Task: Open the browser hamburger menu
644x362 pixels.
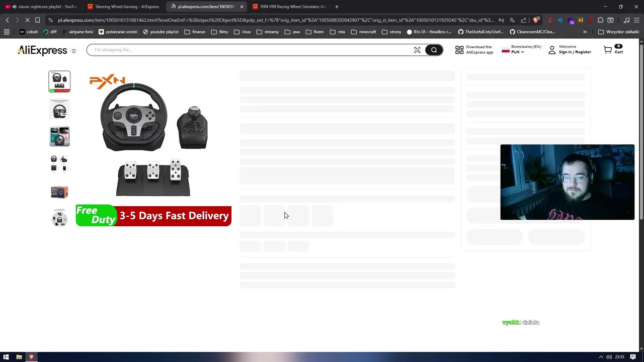Action: 636,20
